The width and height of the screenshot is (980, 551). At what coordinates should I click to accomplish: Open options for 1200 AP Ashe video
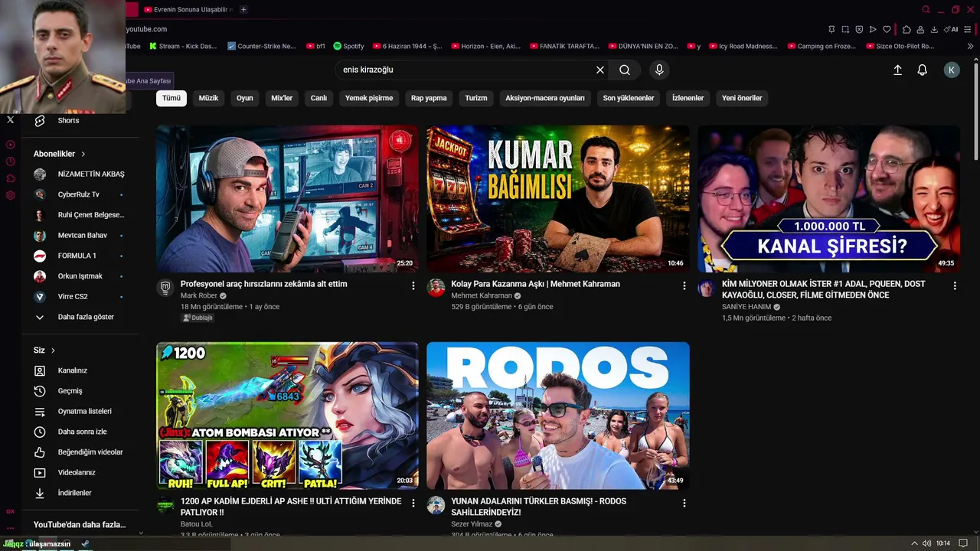click(413, 503)
